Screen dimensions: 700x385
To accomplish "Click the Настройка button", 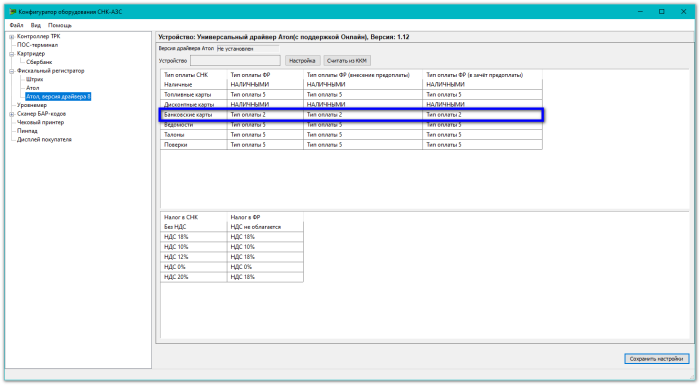I will [302, 61].
